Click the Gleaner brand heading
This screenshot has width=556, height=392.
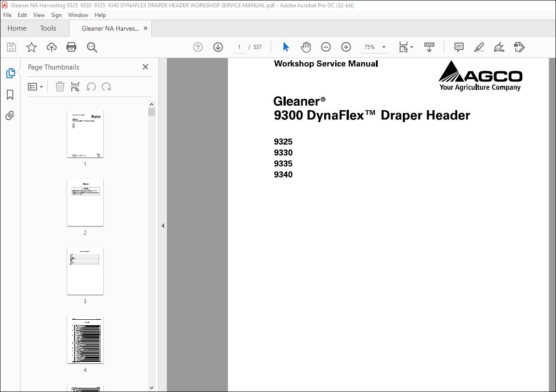tap(299, 101)
